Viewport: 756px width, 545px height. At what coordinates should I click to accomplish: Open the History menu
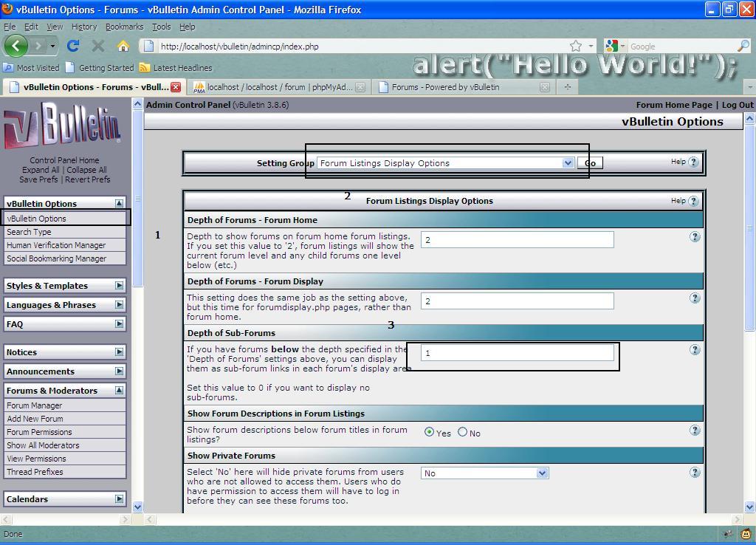tap(84, 27)
